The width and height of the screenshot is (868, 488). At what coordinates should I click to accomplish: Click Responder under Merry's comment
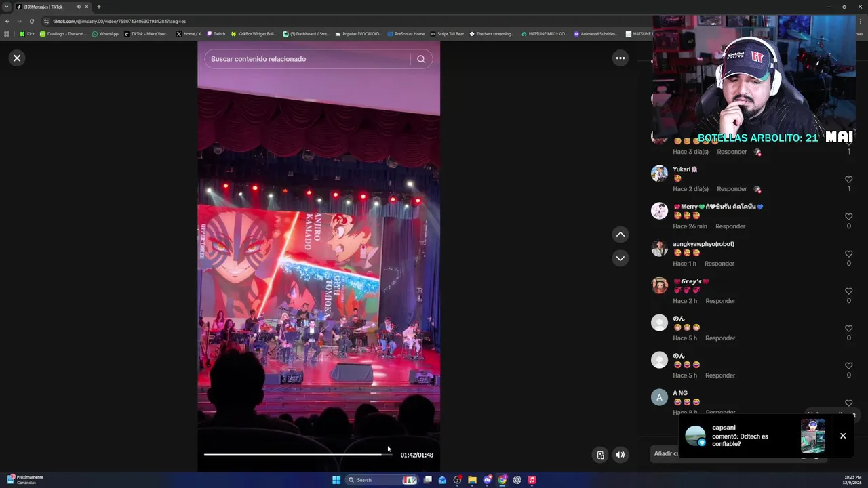tap(730, 226)
